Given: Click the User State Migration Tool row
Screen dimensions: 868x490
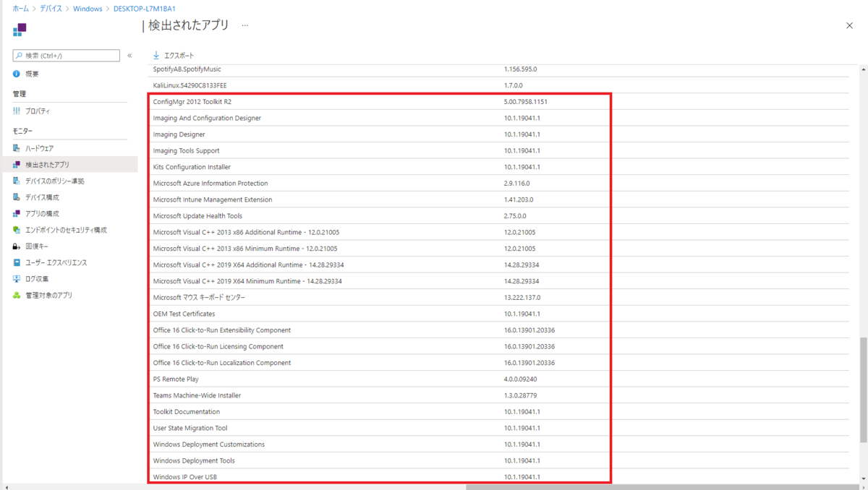Looking at the screenshot, I should pyautogui.click(x=501, y=429).
